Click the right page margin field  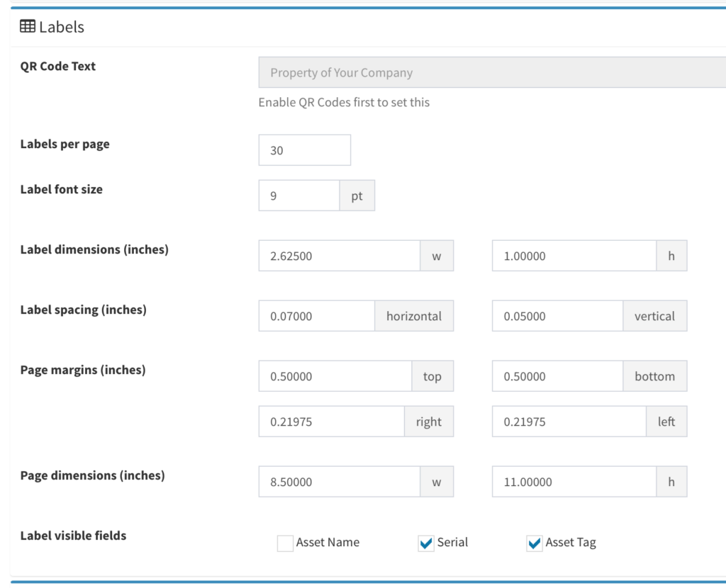(331, 422)
